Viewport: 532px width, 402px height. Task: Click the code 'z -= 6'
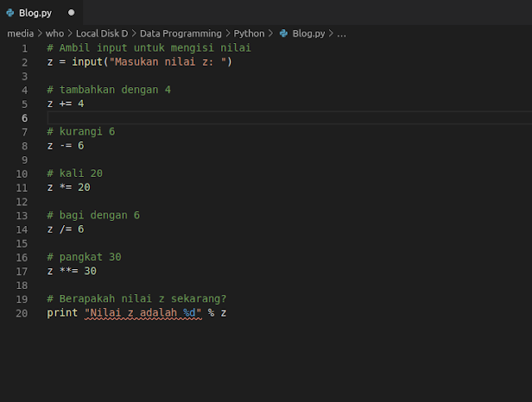(66, 145)
